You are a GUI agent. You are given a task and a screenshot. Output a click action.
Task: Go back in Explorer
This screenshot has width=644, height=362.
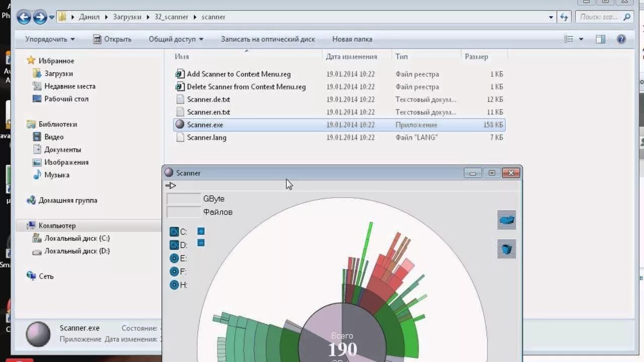[x=24, y=17]
